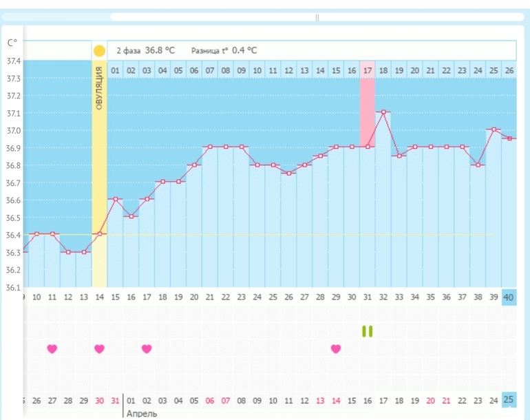Click the red date 30 on the calendar row
This screenshot has height=420, width=530.
tap(99, 401)
